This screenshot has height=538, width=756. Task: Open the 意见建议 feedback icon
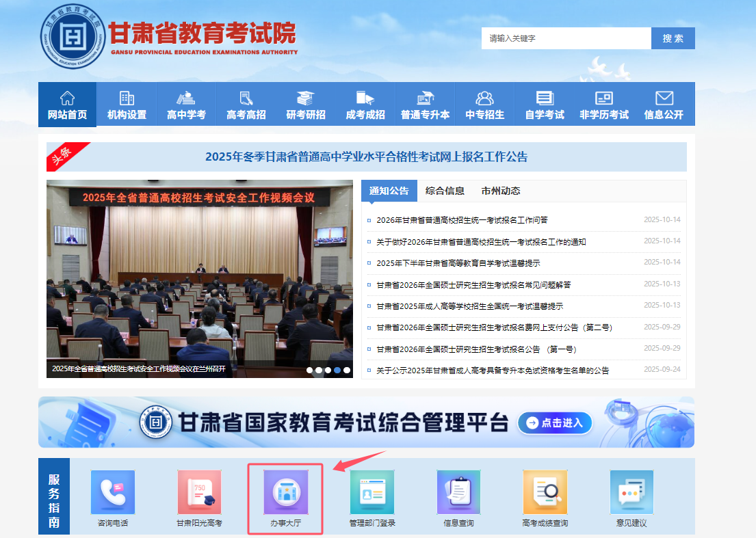click(x=631, y=492)
